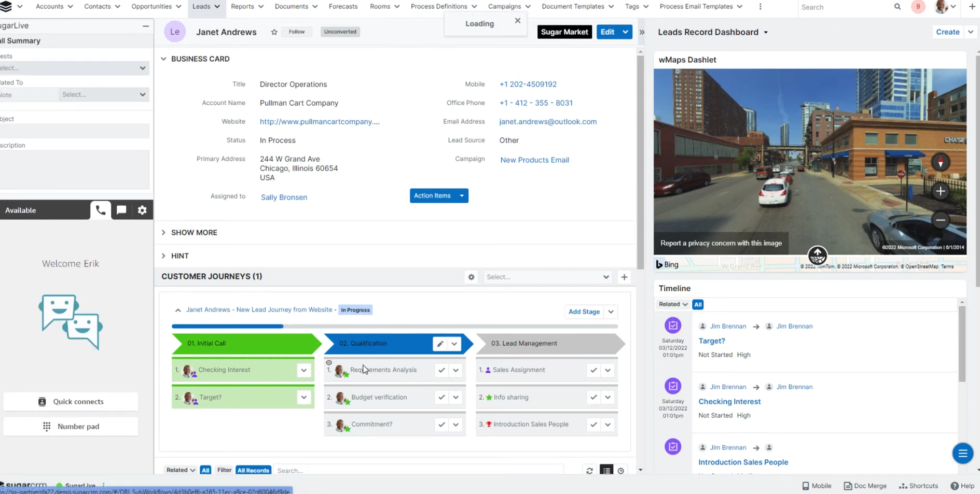Open the Campaigns module menu
The height and width of the screenshot is (494, 980).
coord(509,7)
